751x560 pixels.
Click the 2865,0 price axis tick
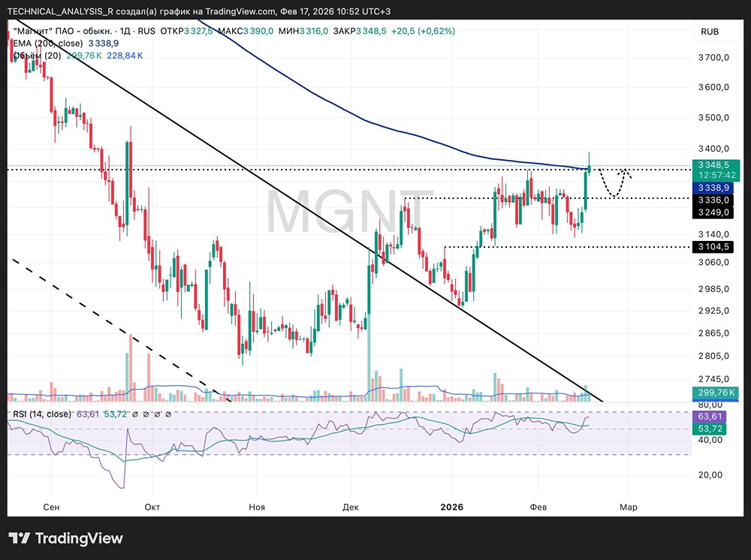click(x=713, y=333)
